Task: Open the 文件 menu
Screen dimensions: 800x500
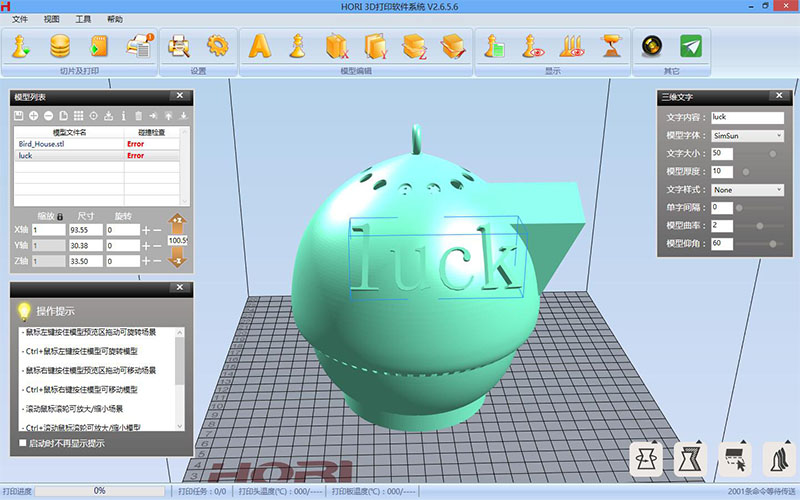Action: (20, 19)
